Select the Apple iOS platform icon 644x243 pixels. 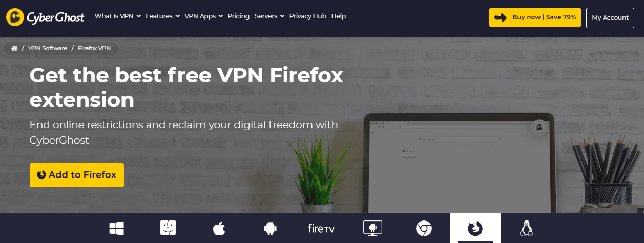point(219,228)
